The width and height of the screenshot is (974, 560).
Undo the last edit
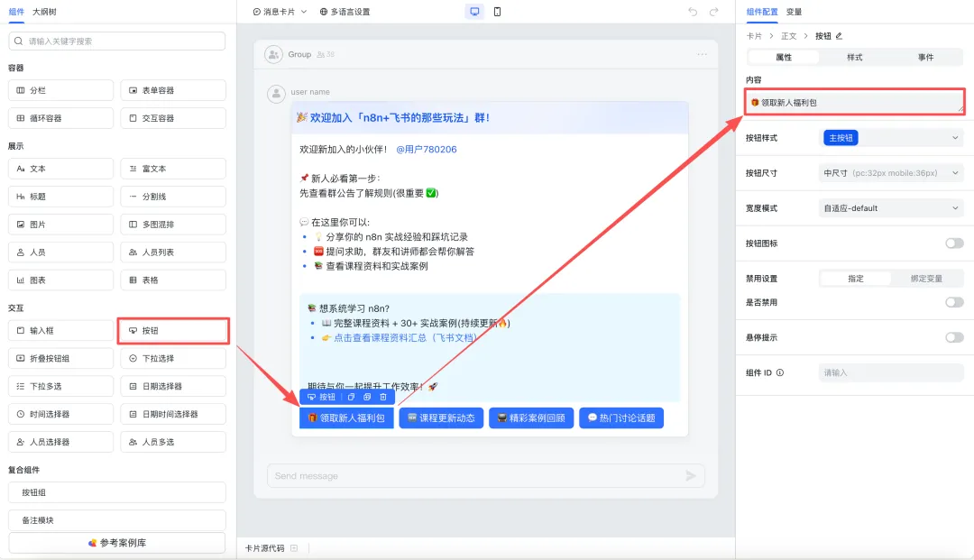(693, 12)
